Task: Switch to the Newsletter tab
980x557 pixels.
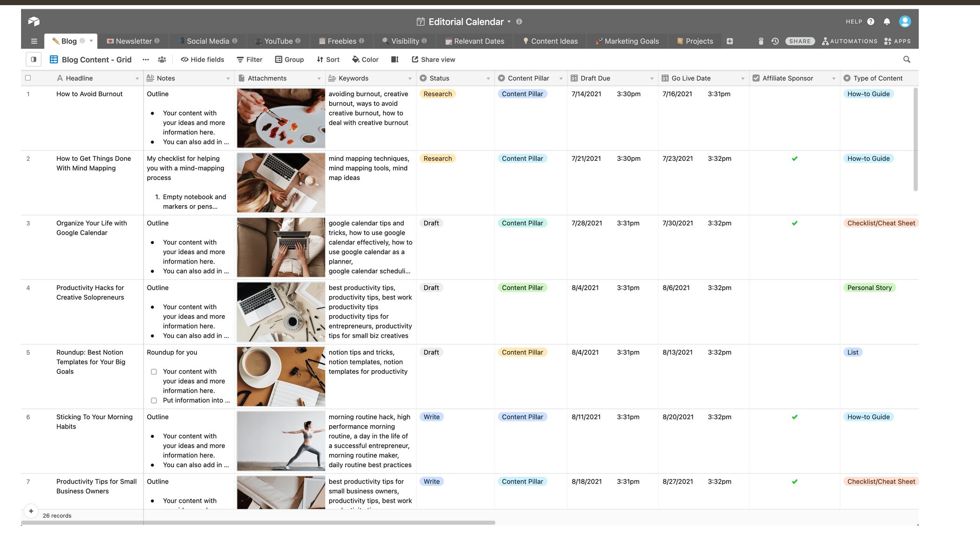Action: pyautogui.click(x=133, y=41)
